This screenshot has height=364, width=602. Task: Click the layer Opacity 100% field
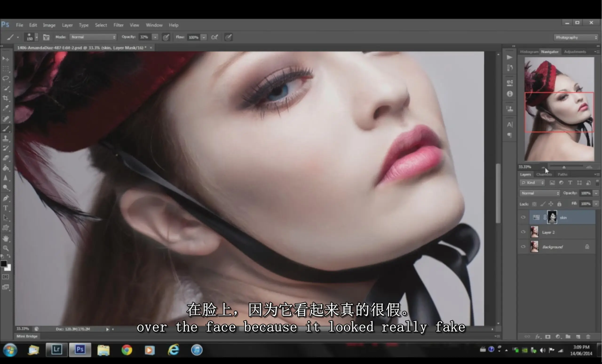586,193
